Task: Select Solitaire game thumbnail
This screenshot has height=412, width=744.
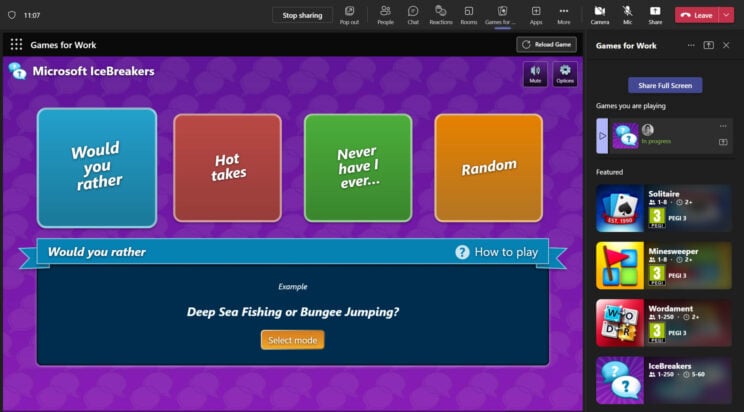Action: [620, 208]
